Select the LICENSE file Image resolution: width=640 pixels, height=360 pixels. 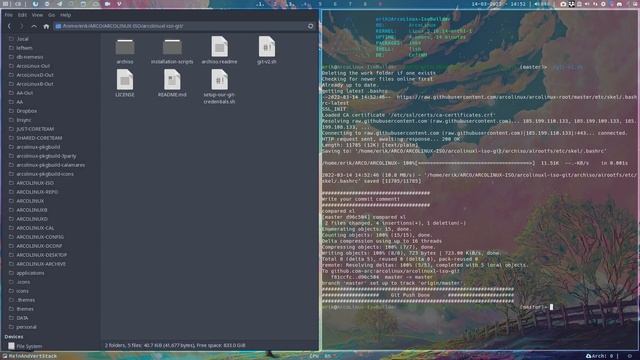coord(125,80)
